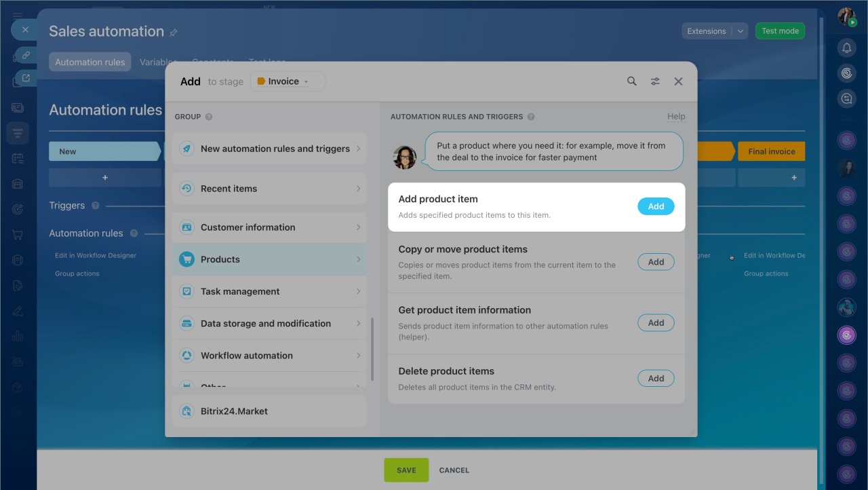Viewport: 868px width, 490px height.
Task: Add the 'Add product item' rule
Action: [656, 206]
